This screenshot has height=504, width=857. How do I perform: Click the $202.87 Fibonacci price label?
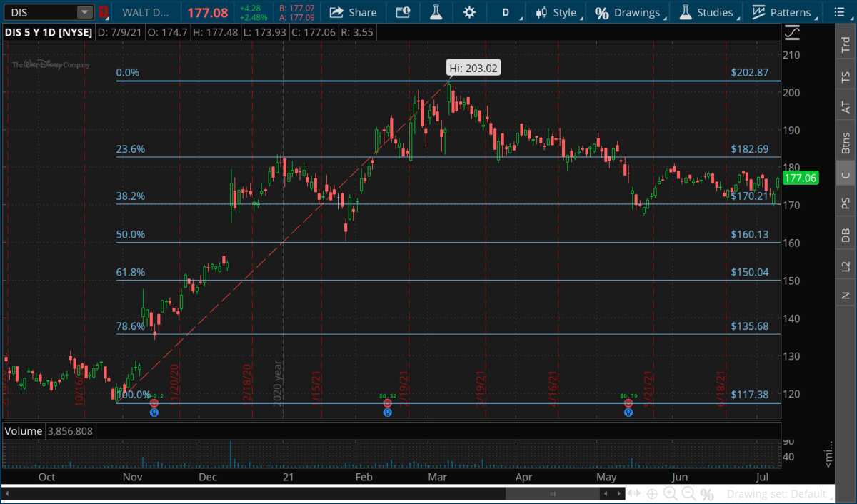[750, 72]
